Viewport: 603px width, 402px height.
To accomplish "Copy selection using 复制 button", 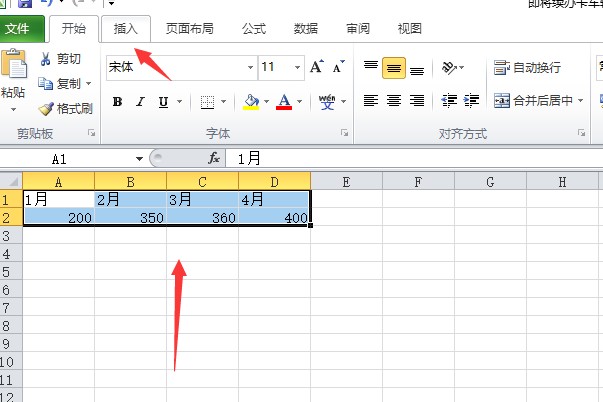I will pyautogui.click(x=60, y=83).
